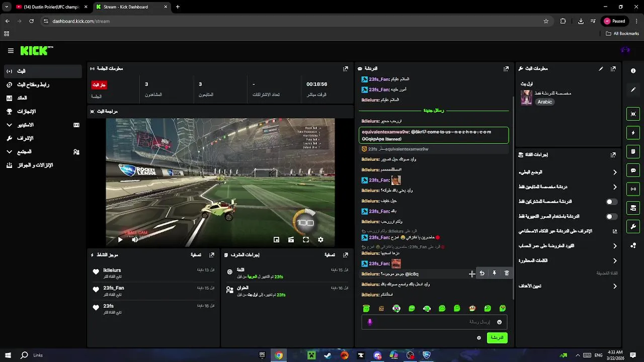The height and width of the screenshot is (362, 644).
Task: Toggle theater mode in stream preview
Action: [x=291, y=240]
